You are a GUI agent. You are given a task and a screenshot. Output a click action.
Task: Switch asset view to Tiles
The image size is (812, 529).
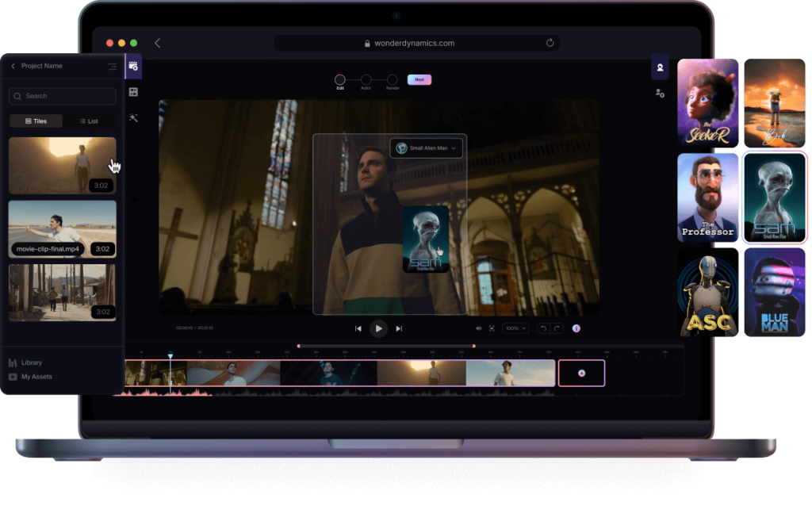[x=36, y=121]
